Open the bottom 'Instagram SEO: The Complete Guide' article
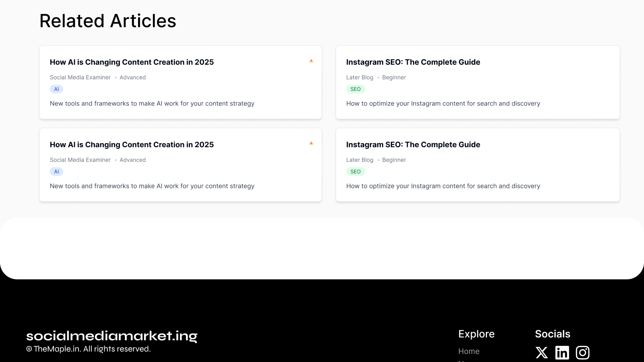644x362 pixels. pyautogui.click(x=413, y=145)
